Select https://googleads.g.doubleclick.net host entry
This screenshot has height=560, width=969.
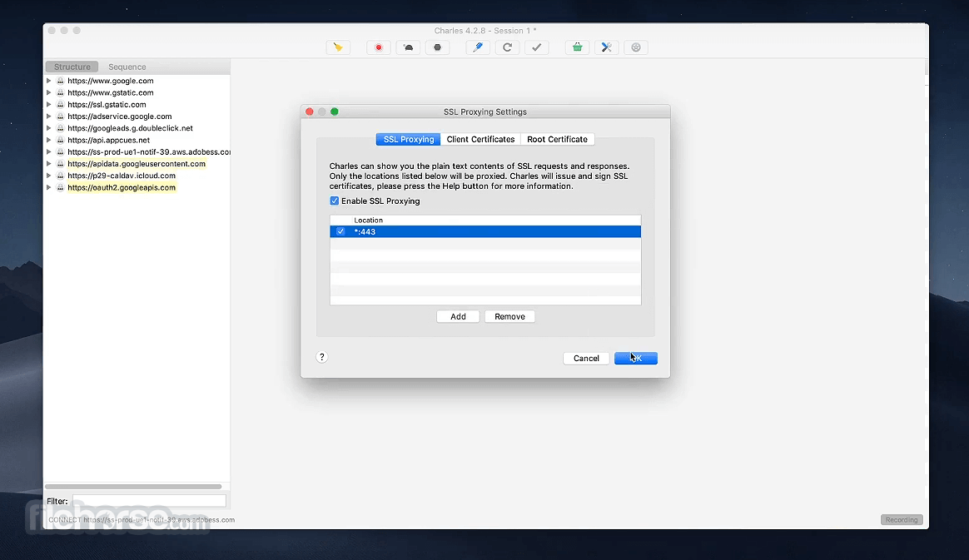131,128
